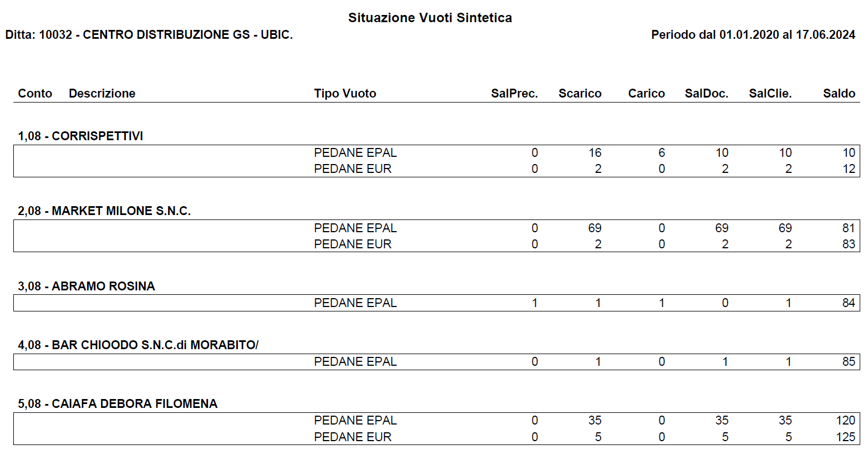Viewport: 868px width, 455px height.
Task: Click the Saldo value 125
Action: [845, 437]
